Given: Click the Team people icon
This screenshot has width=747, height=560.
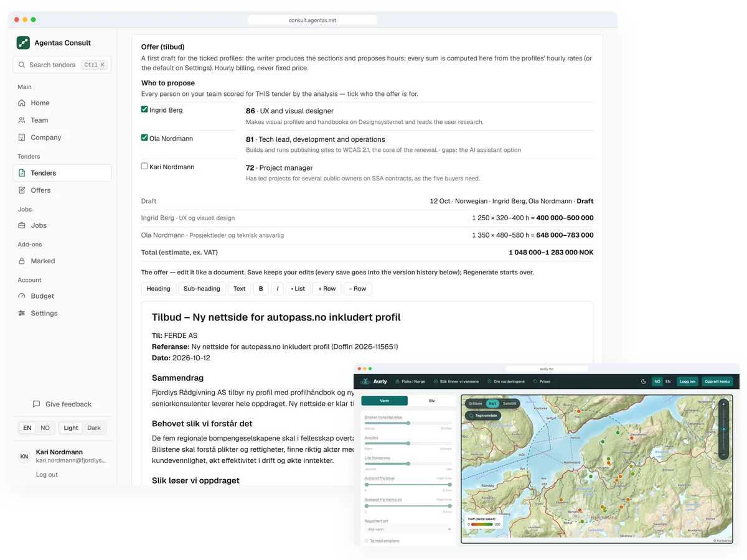Looking at the screenshot, I should [x=22, y=120].
